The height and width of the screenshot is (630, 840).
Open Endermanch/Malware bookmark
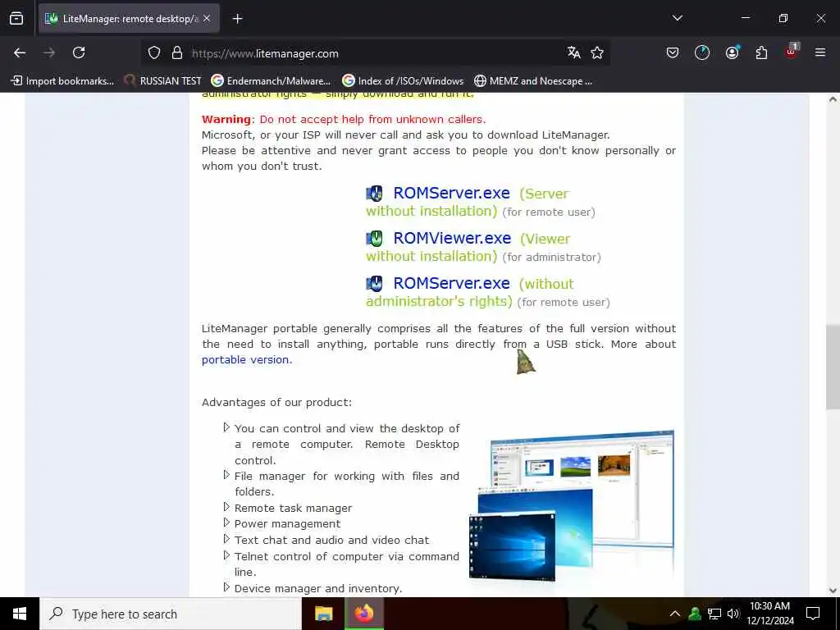(x=271, y=81)
